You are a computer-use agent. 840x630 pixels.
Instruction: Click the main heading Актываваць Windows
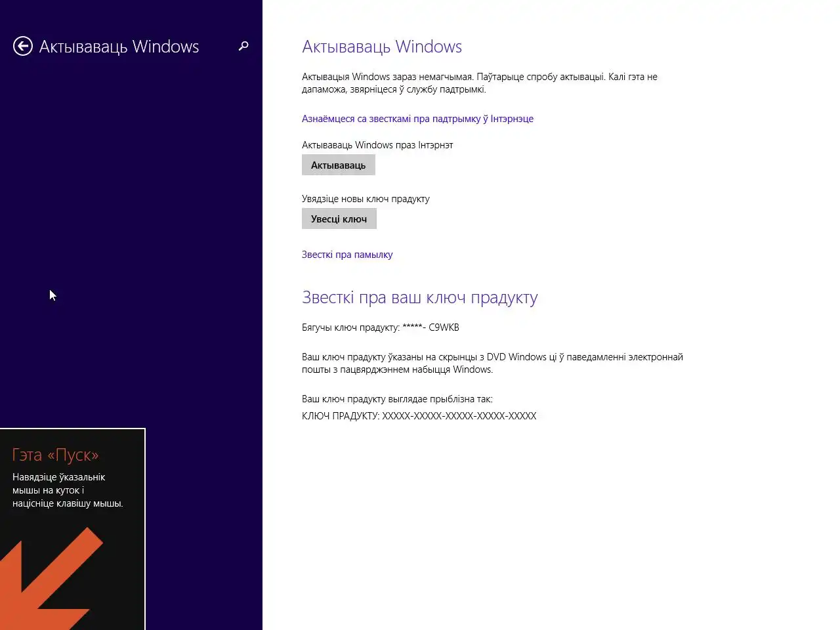pos(382,47)
